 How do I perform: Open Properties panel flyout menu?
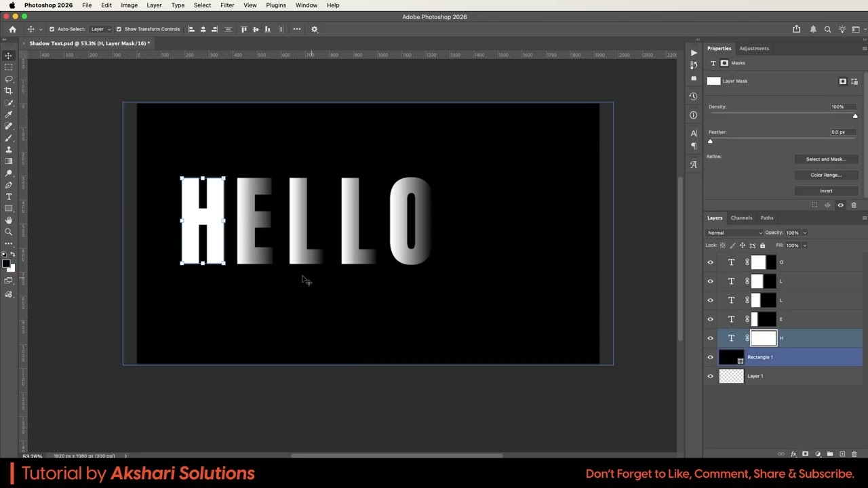864,49
